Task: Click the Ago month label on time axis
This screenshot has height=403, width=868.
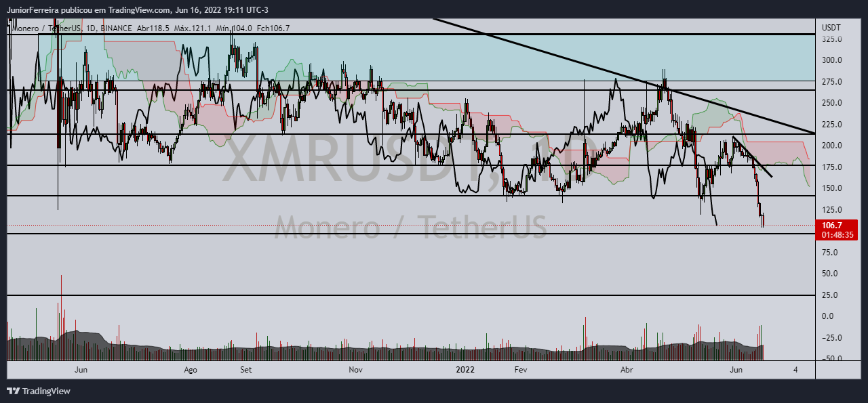Action: click(x=191, y=370)
